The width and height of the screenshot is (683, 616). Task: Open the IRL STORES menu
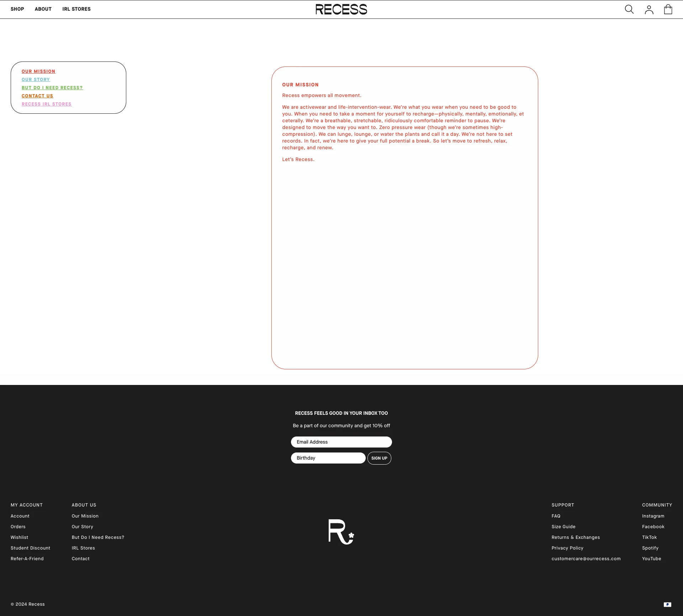tap(76, 9)
